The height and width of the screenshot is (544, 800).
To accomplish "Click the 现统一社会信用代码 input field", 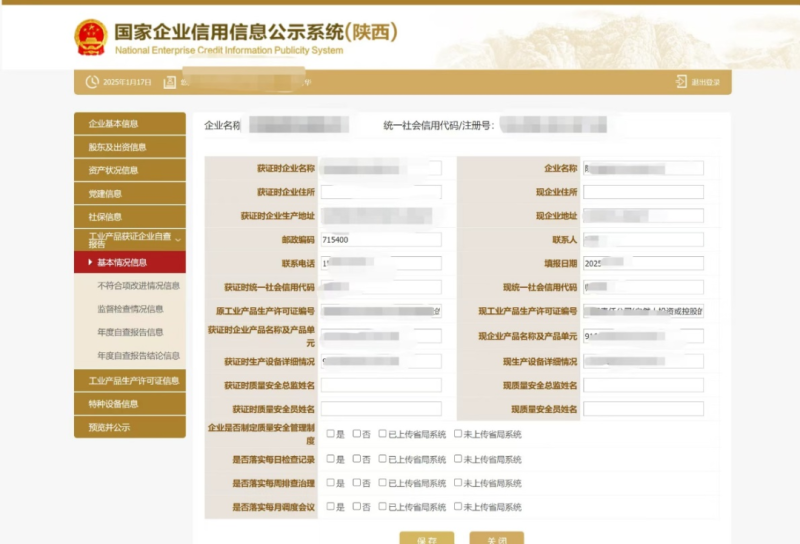I will pos(643,287).
